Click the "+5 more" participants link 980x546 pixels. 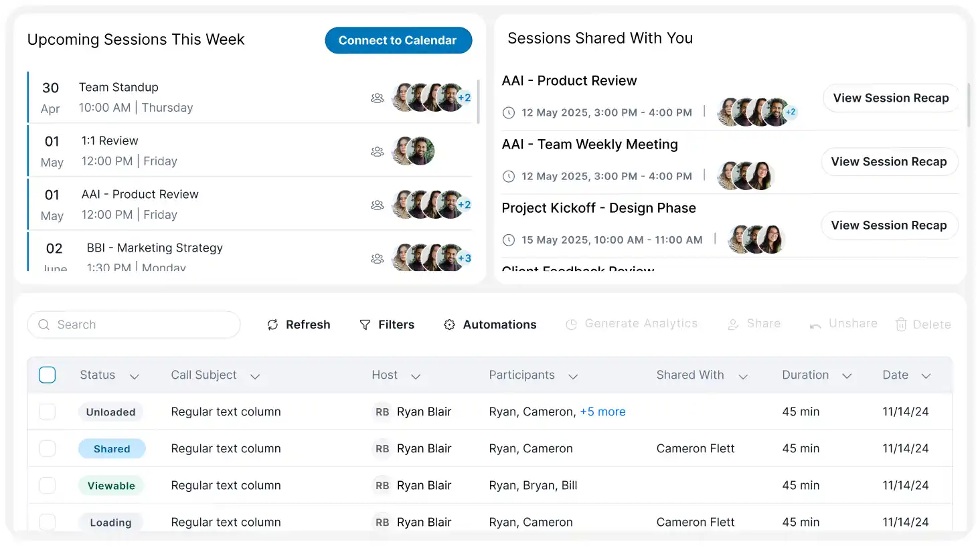[602, 412]
